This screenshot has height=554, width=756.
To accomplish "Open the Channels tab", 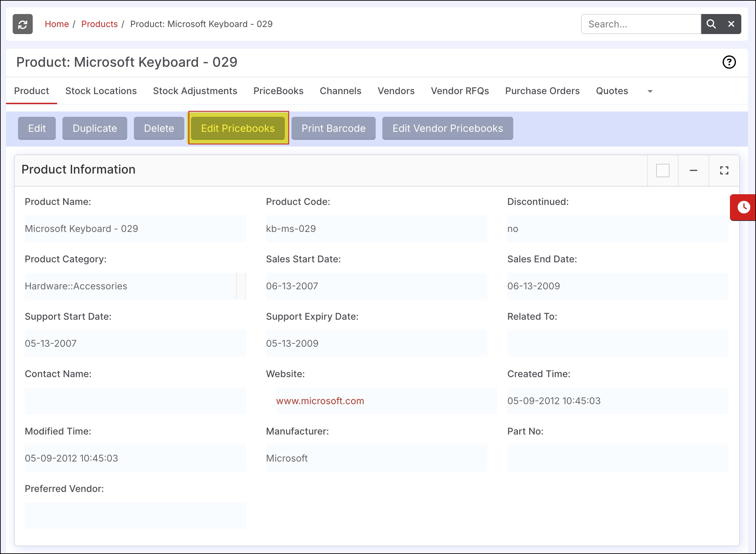I will click(x=340, y=91).
